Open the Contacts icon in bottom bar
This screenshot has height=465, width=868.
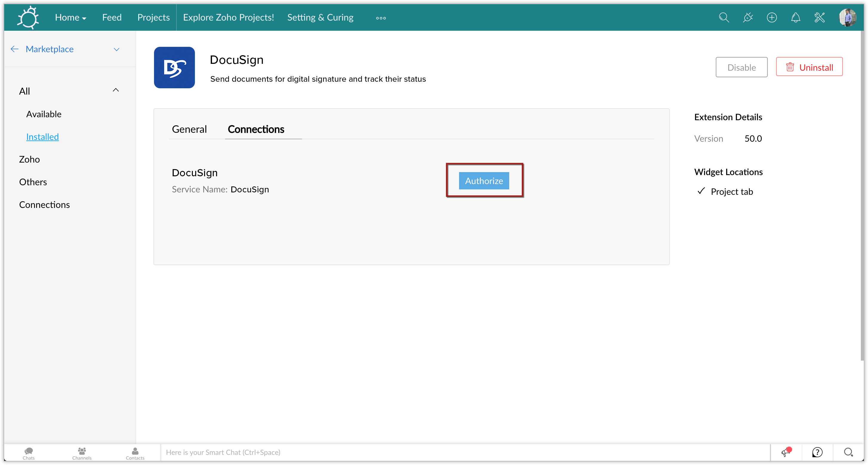click(x=135, y=453)
